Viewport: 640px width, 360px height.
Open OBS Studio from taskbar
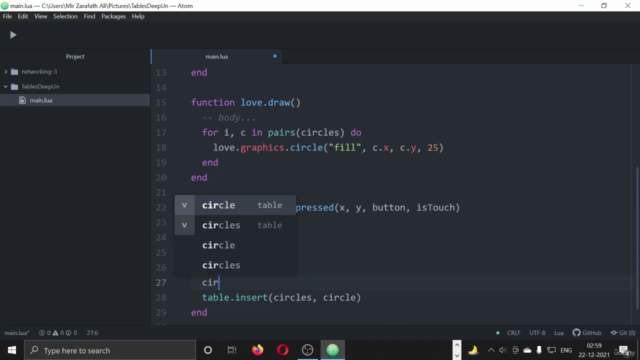coord(307,350)
